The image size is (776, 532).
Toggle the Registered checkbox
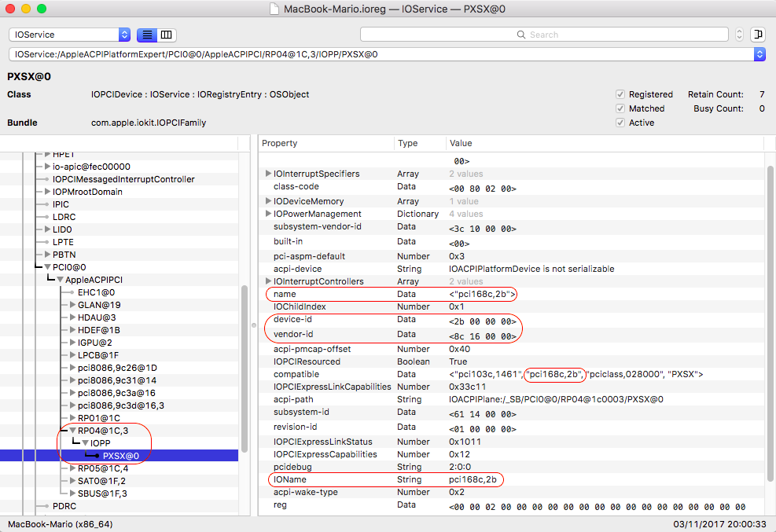point(620,94)
